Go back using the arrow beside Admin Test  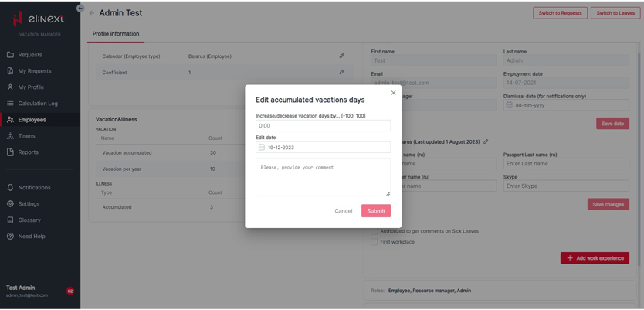point(92,13)
